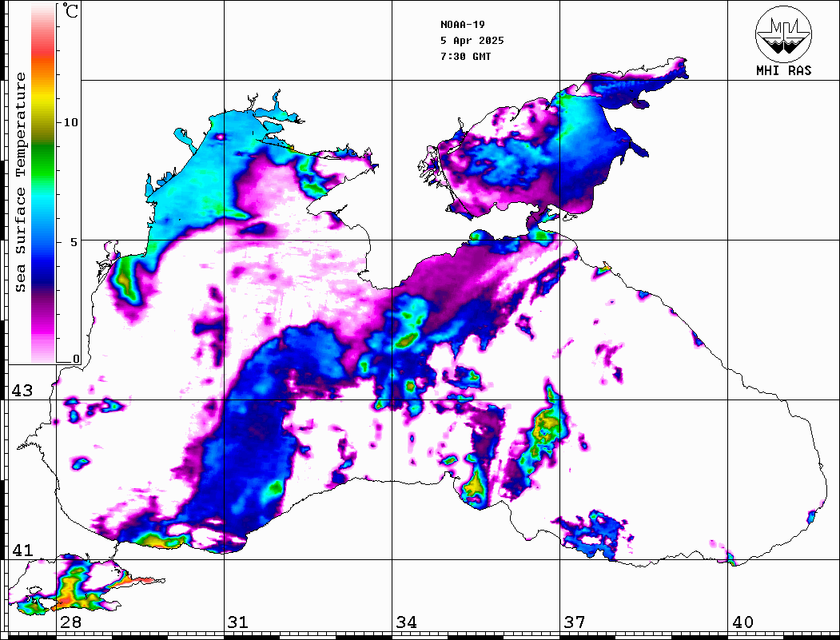Click the vertical "Sea Surface Temperature" label
Screen dimensions: 840x640
point(20,182)
